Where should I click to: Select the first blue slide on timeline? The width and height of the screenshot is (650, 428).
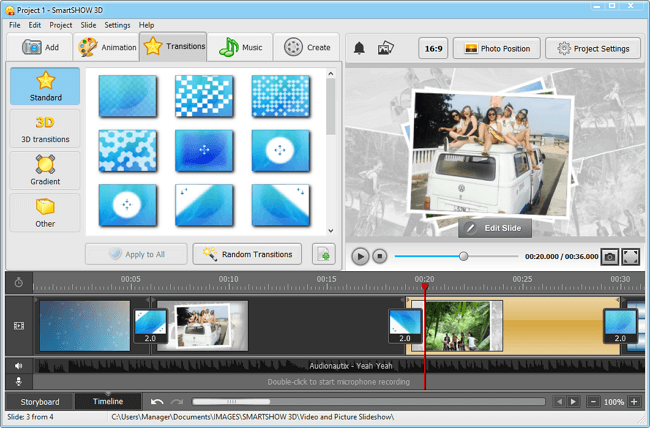click(85, 326)
